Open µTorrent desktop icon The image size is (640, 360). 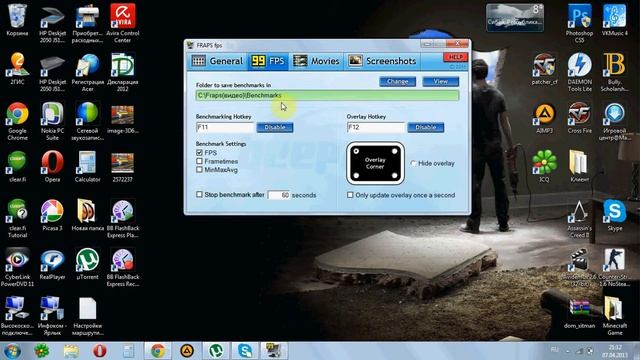click(x=87, y=264)
